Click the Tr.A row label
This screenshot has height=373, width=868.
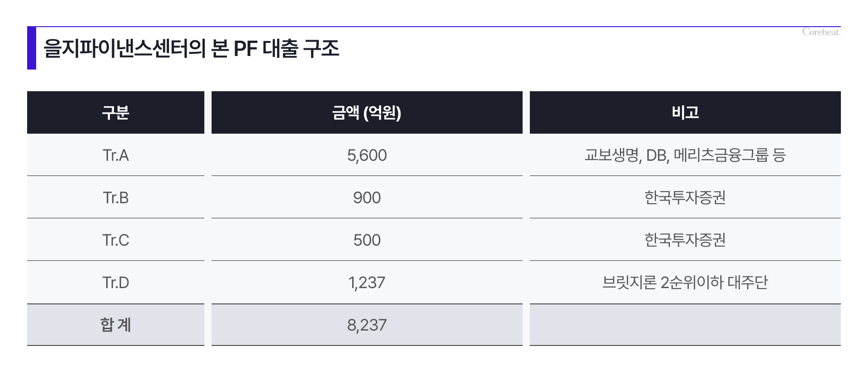(116, 155)
